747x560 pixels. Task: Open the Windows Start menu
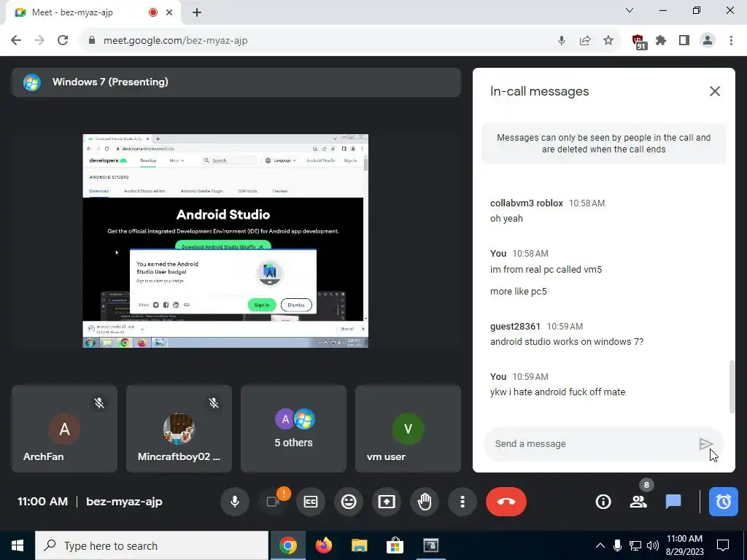click(18, 545)
